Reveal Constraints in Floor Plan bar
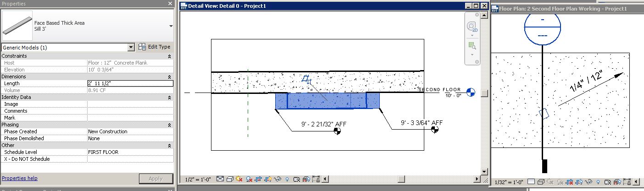This screenshot has height=191, width=644. click(x=627, y=182)
